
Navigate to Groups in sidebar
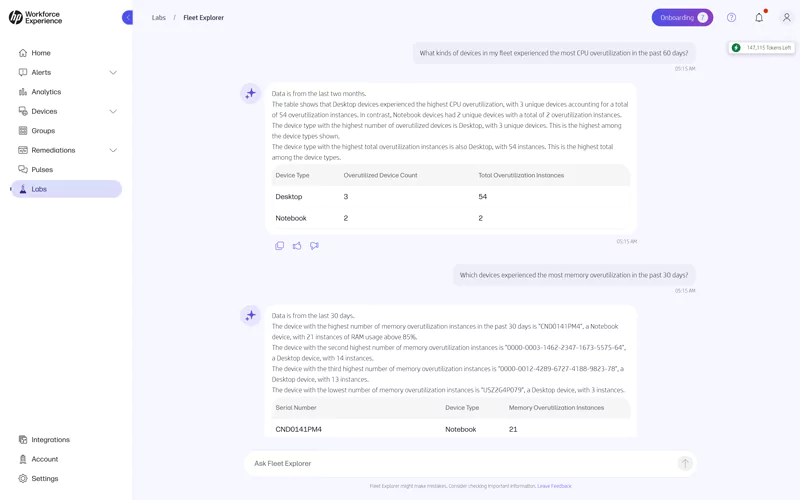[43, 131]
